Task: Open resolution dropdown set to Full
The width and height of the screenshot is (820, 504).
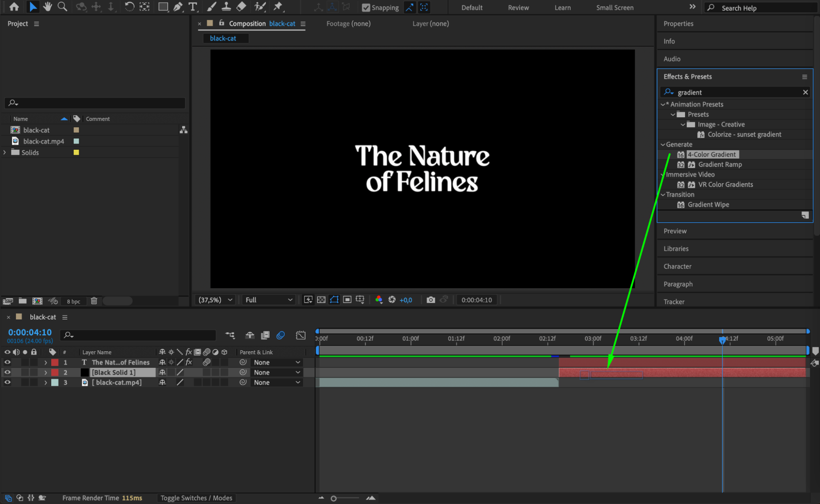Action: [x=269, y=300]
